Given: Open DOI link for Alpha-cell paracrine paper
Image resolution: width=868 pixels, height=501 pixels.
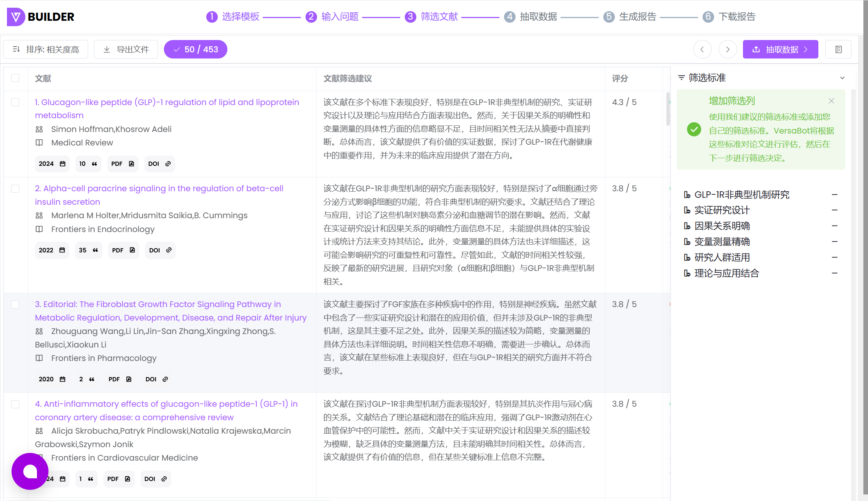Looking at the screenshot, I should (160, 250).
